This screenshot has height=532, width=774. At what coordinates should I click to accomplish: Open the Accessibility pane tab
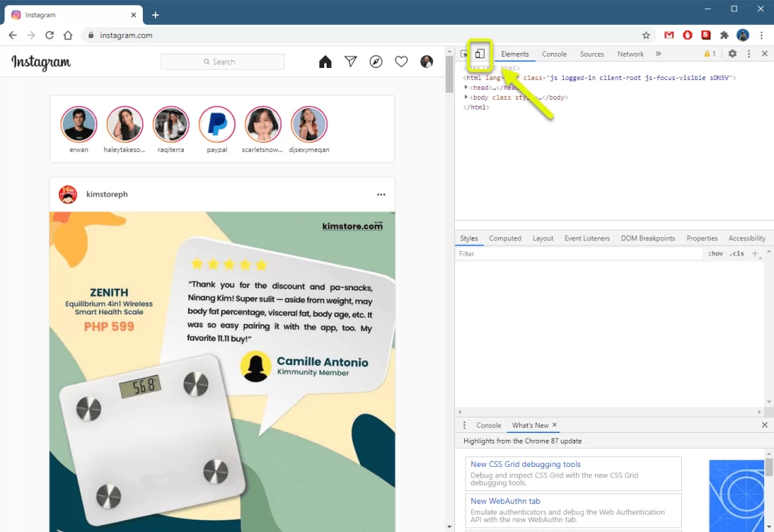[x=747, y=238]
